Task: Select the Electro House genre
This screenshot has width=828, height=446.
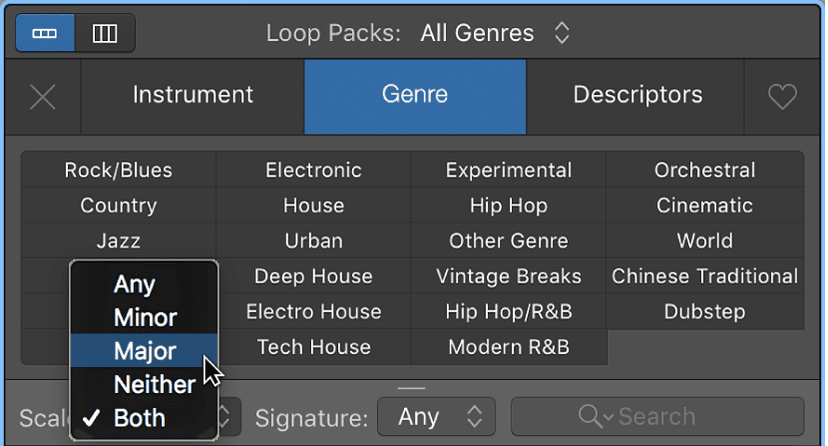Action: (314, 311)
